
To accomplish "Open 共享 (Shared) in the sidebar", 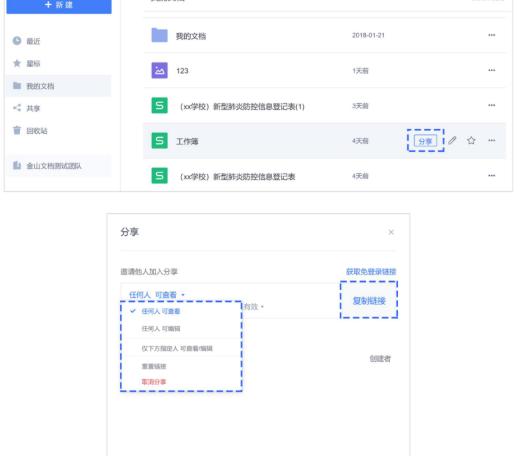I will (x=33, y=108).
